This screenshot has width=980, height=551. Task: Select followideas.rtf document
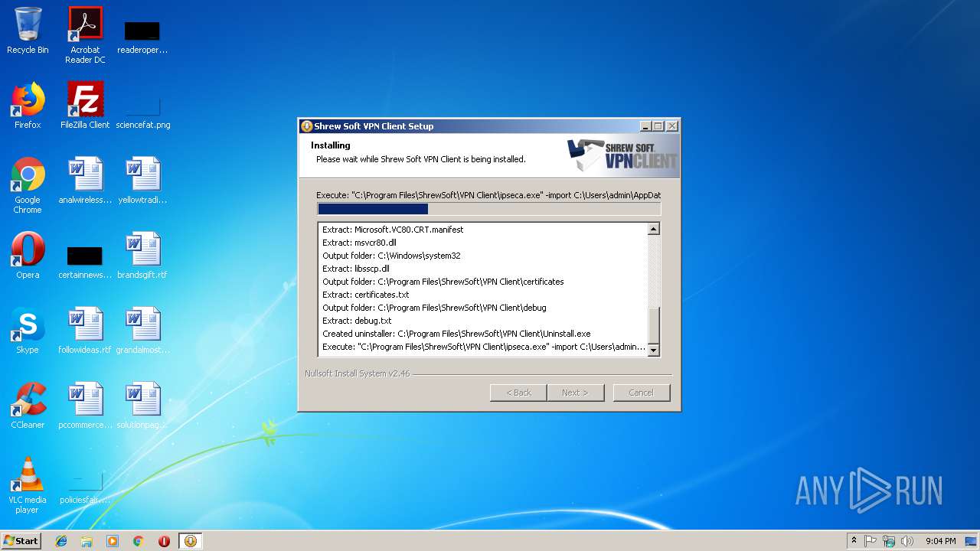coord(85,331)
